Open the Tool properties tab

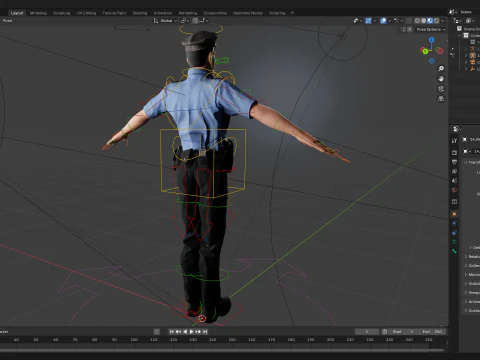[454, 141]
